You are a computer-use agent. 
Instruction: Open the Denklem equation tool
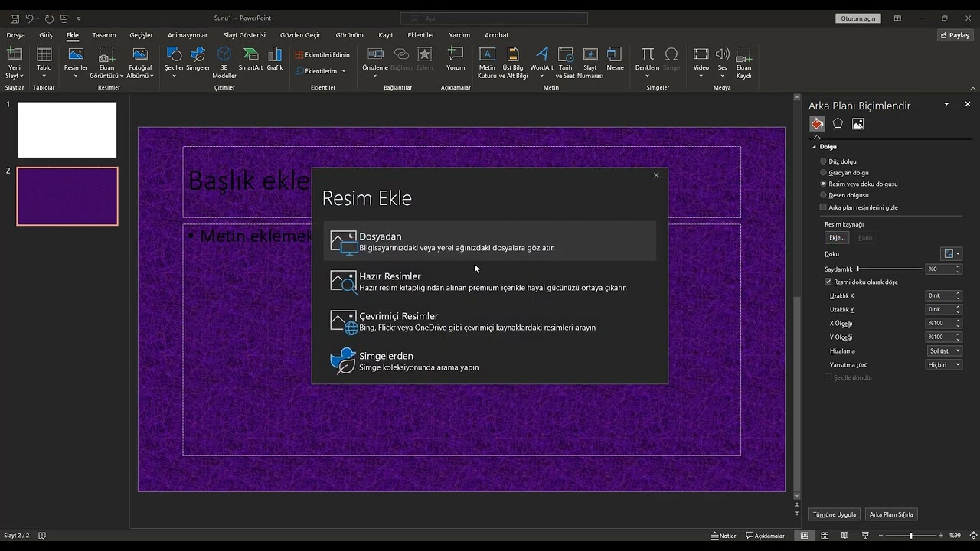(x=648, y=63)
